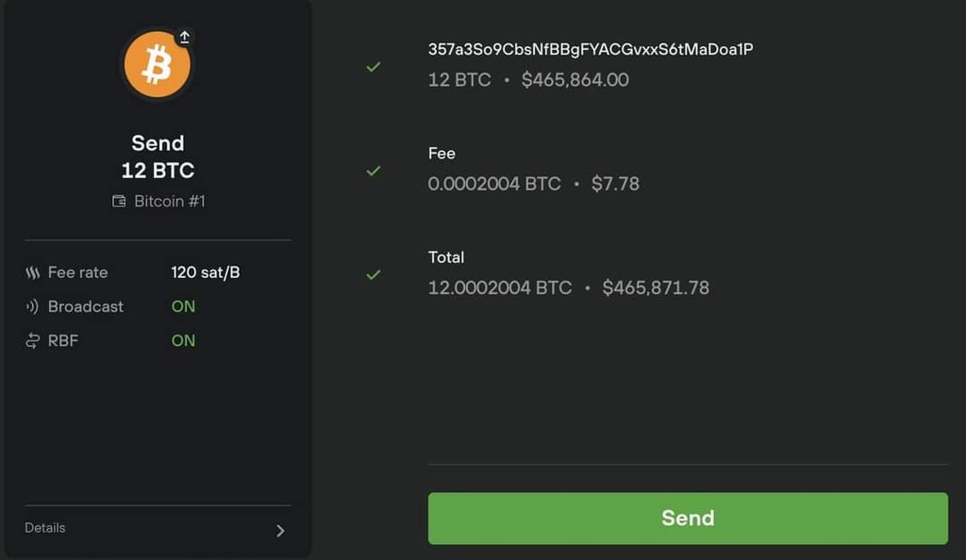Click the recipient address 357a3So9Cbs...
The image size is (966, 560).
point(591,49)
